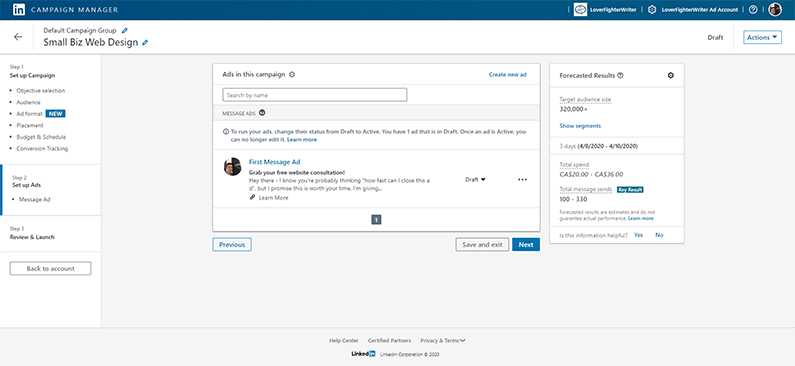Answer No to information helpful

659,235
